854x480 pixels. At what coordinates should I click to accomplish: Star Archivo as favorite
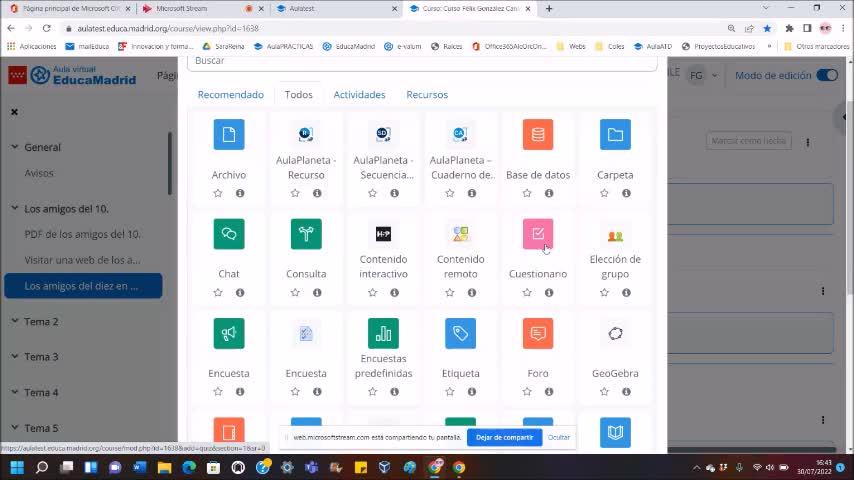pos(218,193)
